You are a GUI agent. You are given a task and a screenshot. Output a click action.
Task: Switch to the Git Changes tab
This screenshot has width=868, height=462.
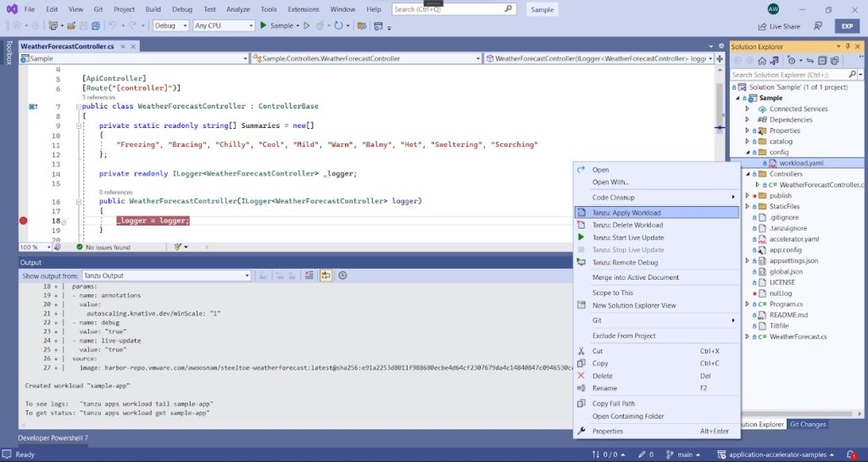tap(808, 424)
